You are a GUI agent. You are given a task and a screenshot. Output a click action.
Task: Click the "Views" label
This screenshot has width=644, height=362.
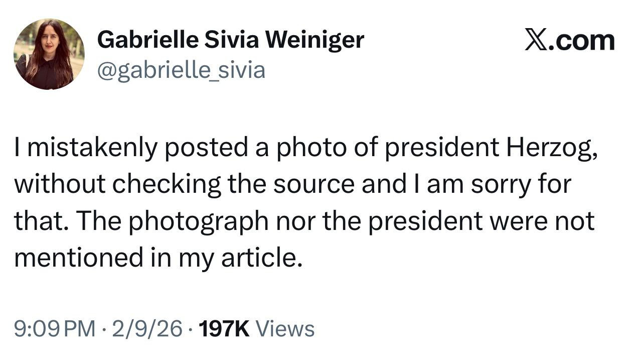285,329
